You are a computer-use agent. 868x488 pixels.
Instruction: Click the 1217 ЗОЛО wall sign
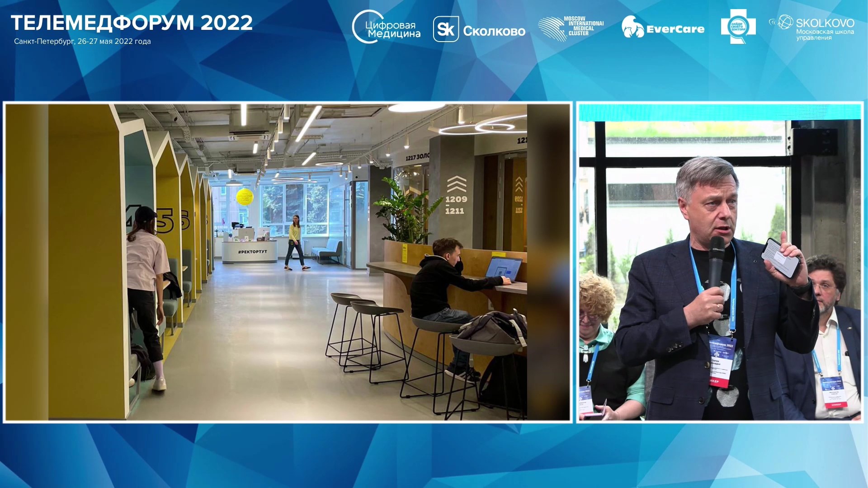(x=417, y=157)
